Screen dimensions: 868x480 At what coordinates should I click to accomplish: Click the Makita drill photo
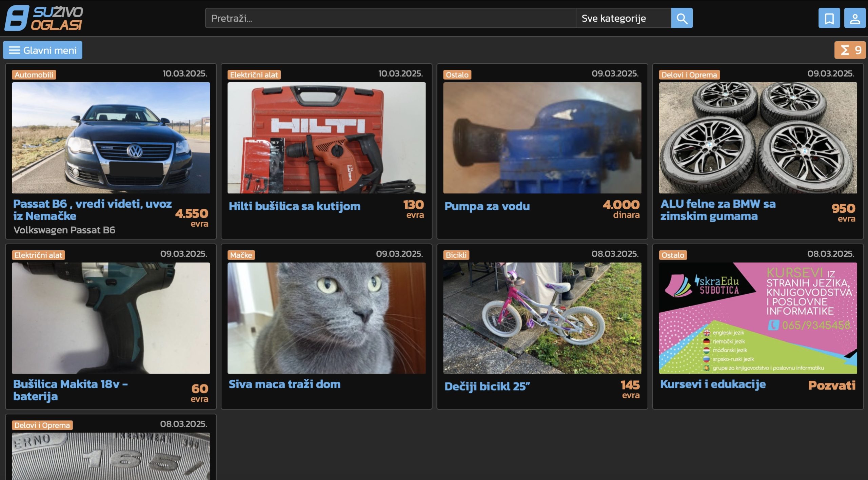click(x=111, y=318)
